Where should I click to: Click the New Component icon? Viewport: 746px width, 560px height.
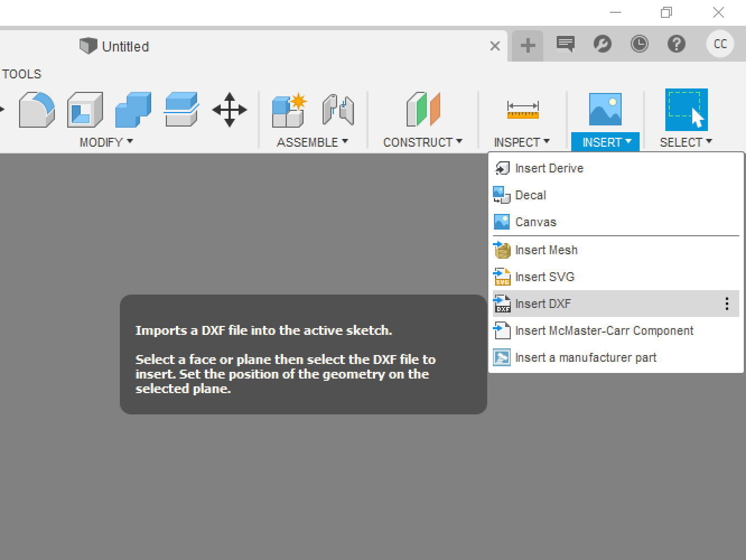coord(290,109)
